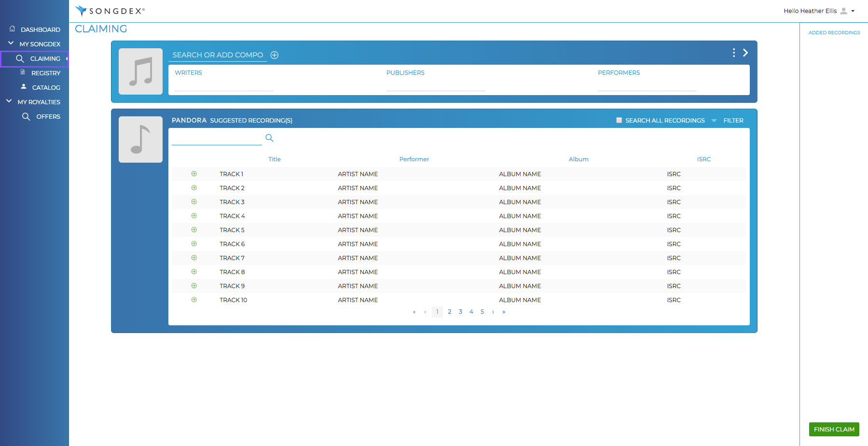The width and height of the screenshot is (868, 446).
Task: Open Dashboard in the sidebar
Action: (x=41, y=29)
